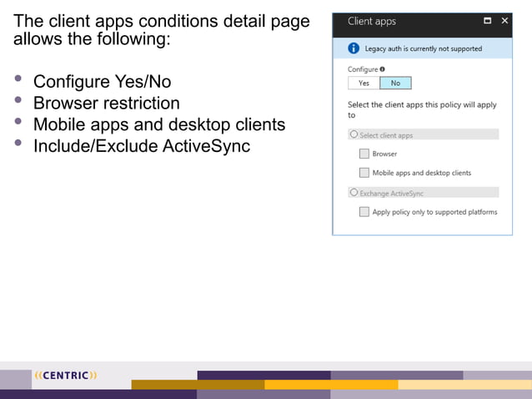Click the Legacy auth not supported banner
This screenshot has width=532, height=399.
423,48
